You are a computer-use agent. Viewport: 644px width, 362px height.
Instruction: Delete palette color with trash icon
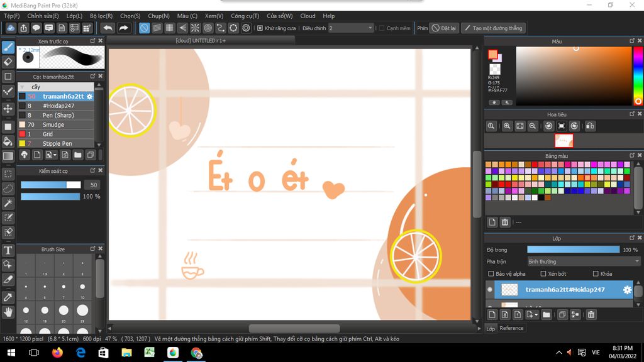pyautogui.click(x=505, y=222)
